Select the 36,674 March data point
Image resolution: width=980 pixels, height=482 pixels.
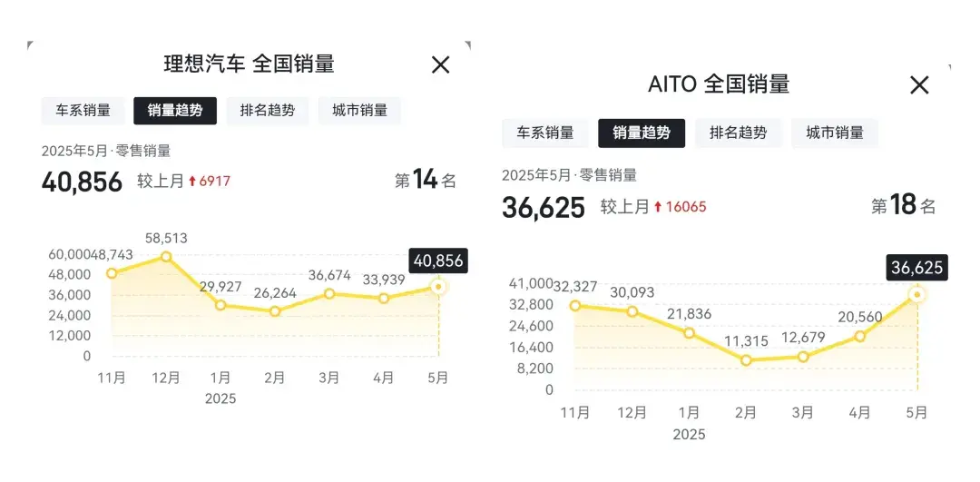click(x=329, y=294)
